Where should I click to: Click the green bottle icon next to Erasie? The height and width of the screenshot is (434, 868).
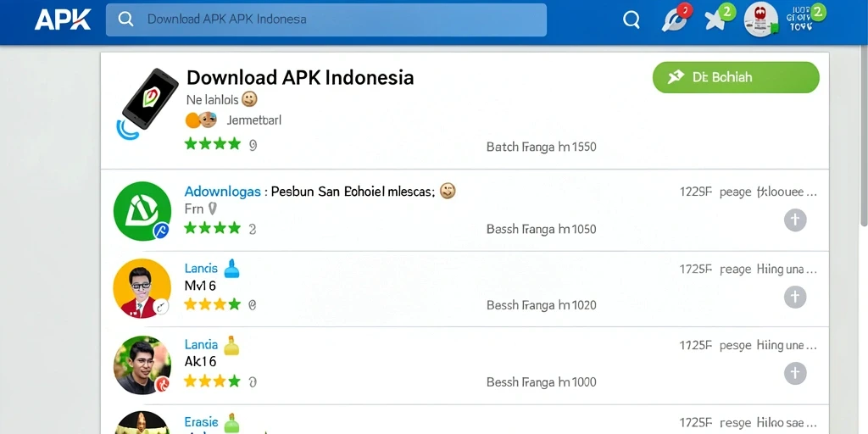pos(232,422)
